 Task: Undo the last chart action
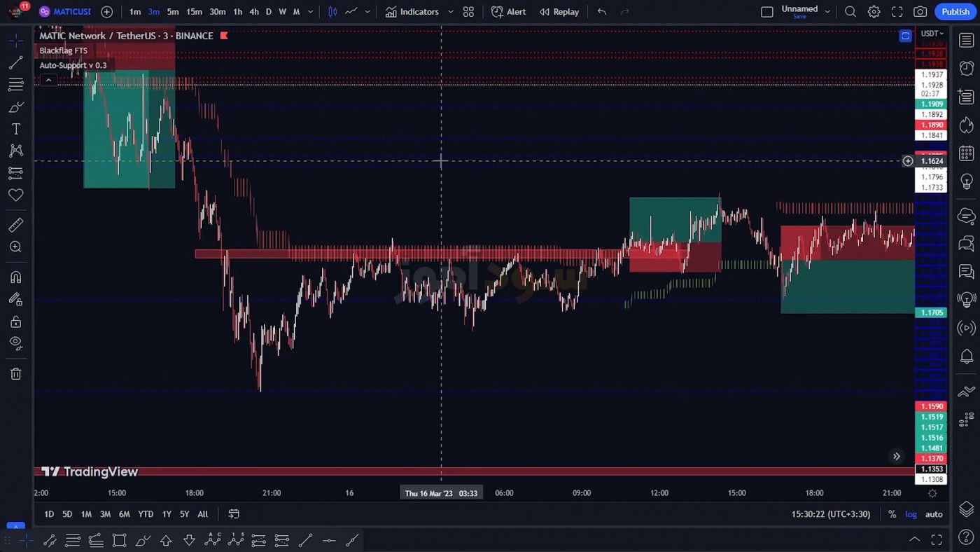pyautogui.click(x=601, y=12)
